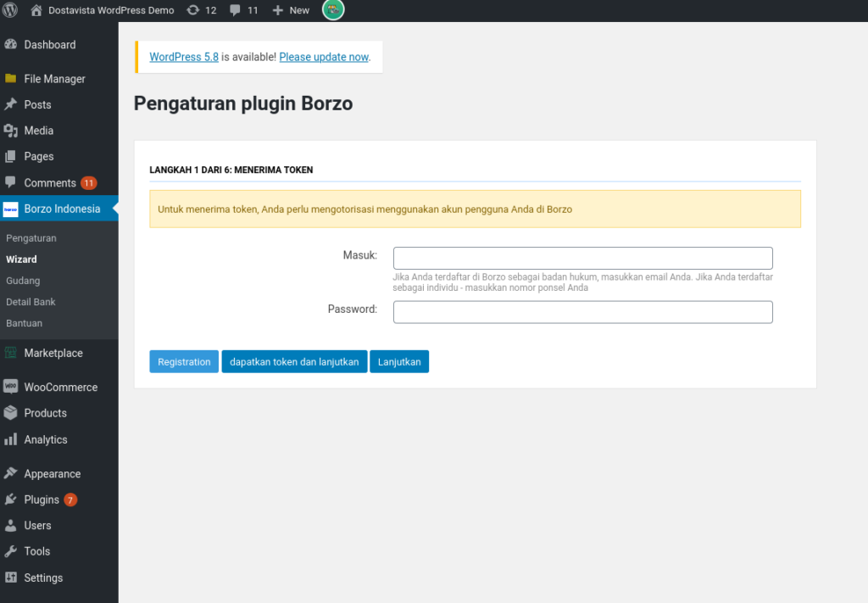The image size is (868, 603).
Task: Click the yellow token authorization notice
Action: pos(475,209)
